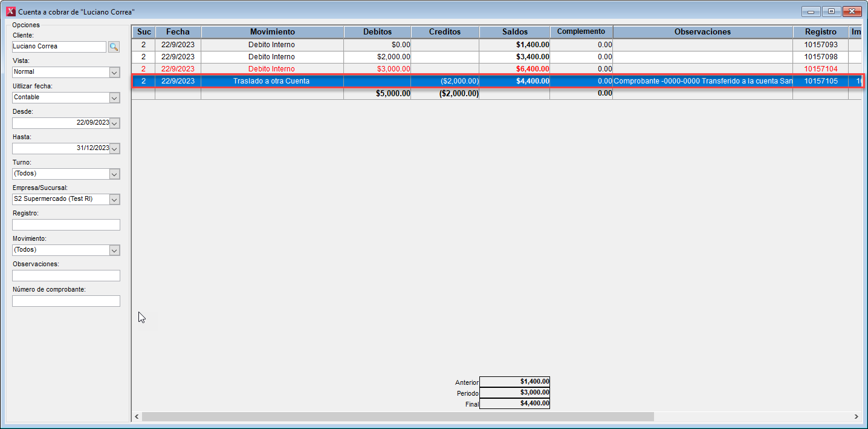
Task: Focus the Observaciones filter field
Action: pyautogui.click(x=66, y=275)
